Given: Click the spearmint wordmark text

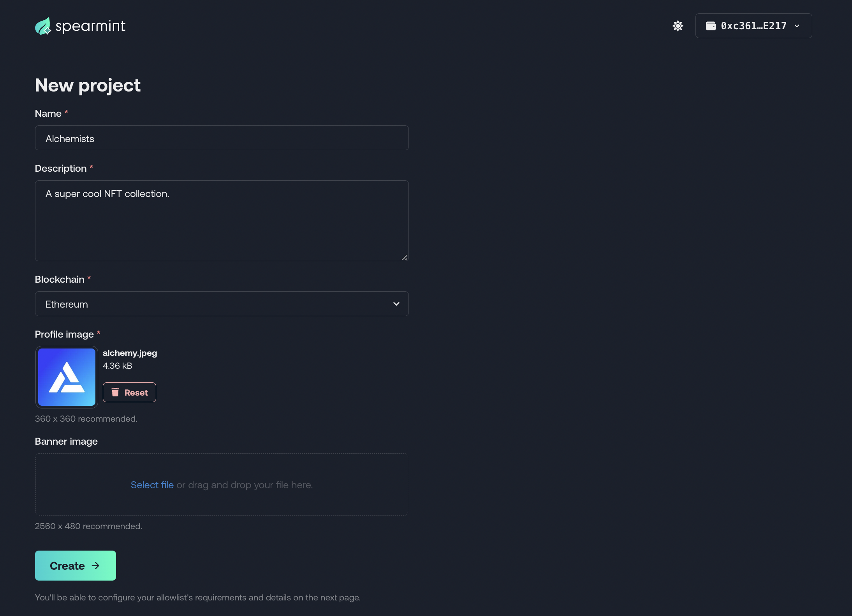Looking at the screenshot, I should tap(90, 26).
